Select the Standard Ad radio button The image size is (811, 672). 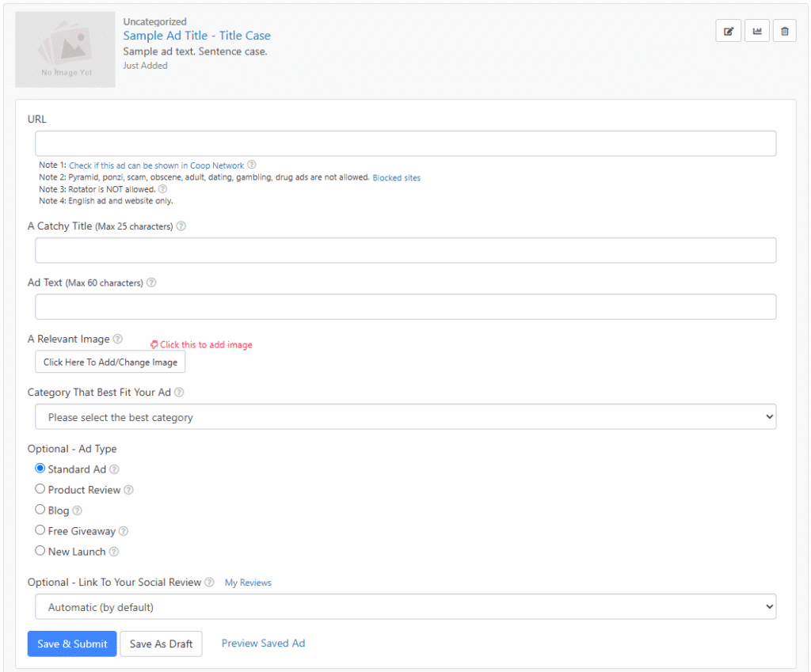[40, 469]
